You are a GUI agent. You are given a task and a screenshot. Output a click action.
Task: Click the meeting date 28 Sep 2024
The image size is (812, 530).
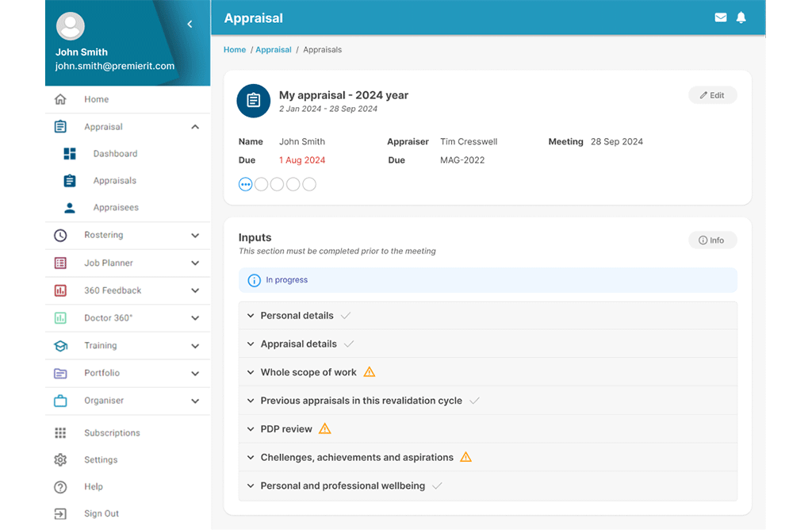tap(617, 141)
